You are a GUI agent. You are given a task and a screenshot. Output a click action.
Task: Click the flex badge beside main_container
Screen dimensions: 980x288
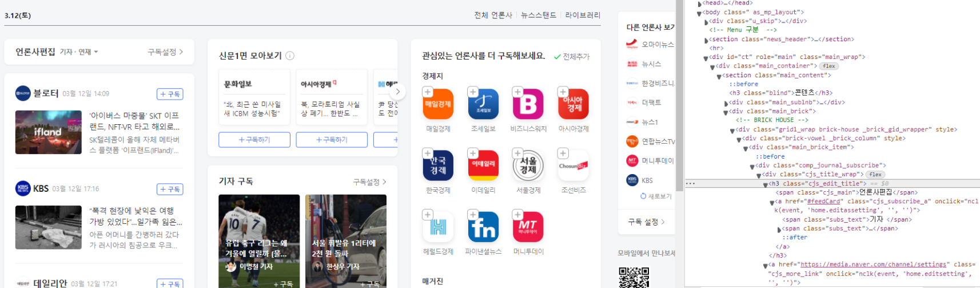pyautogui.click(x=828, y=66)
